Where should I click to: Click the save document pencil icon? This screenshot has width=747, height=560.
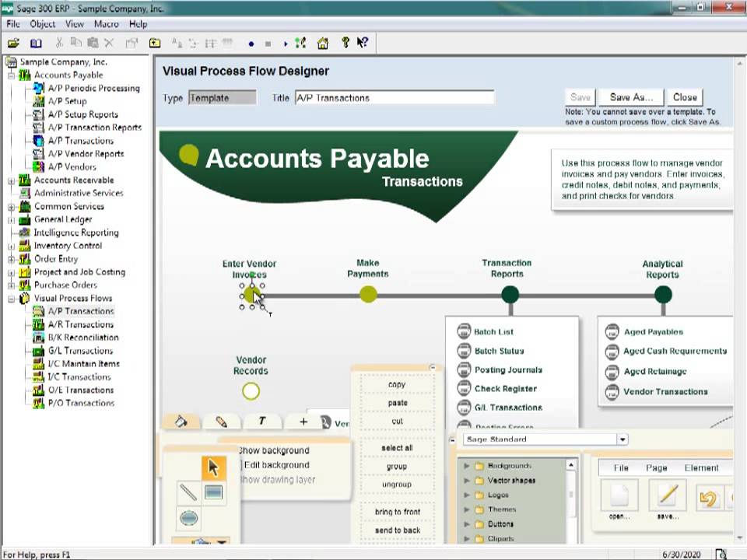(668, 495)
